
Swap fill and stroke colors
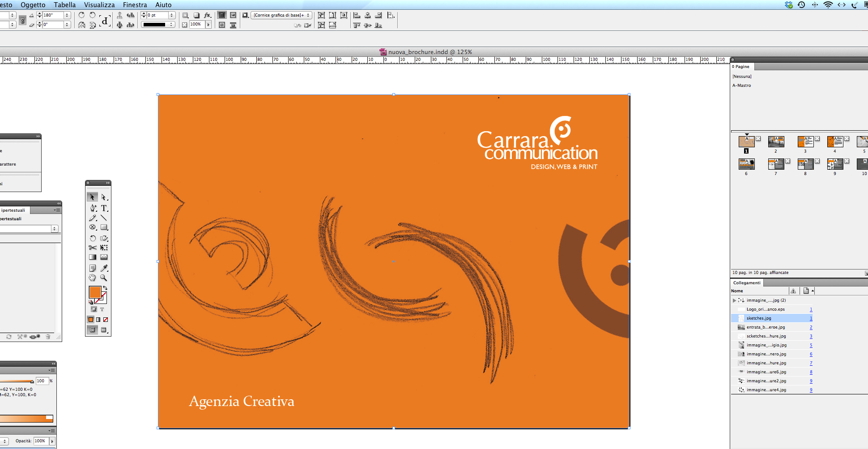[105, 288]
